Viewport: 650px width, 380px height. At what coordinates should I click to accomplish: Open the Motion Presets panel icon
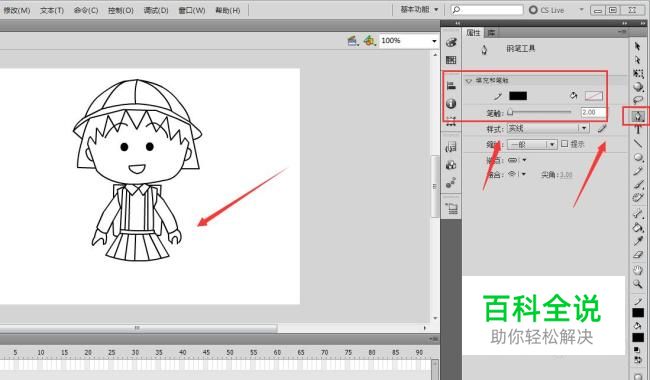coord(451,183)
